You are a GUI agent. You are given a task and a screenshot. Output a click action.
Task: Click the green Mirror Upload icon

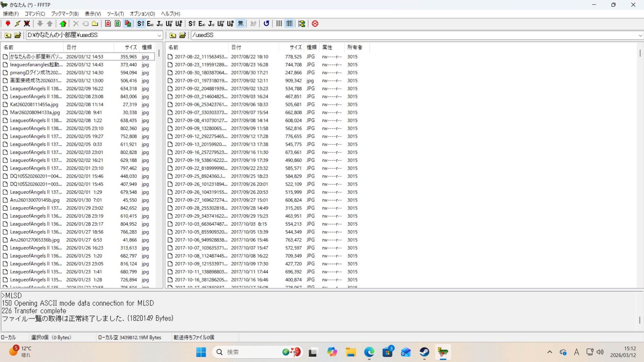63,23
